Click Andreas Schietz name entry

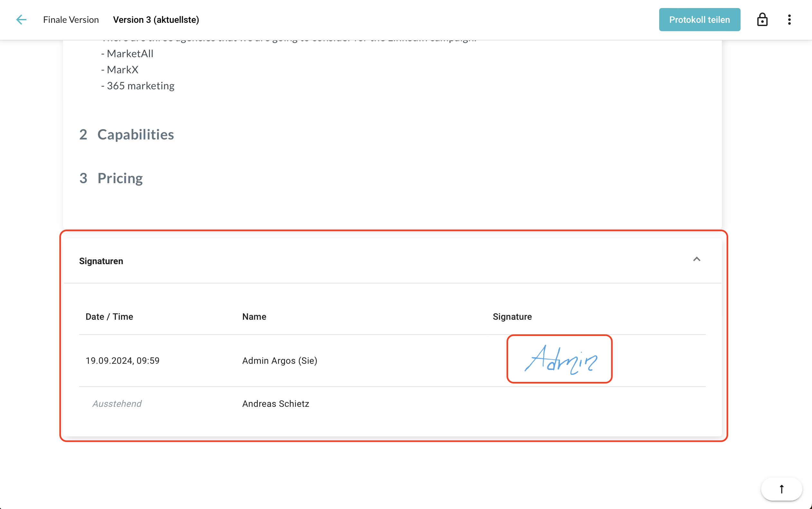point(276,404)
